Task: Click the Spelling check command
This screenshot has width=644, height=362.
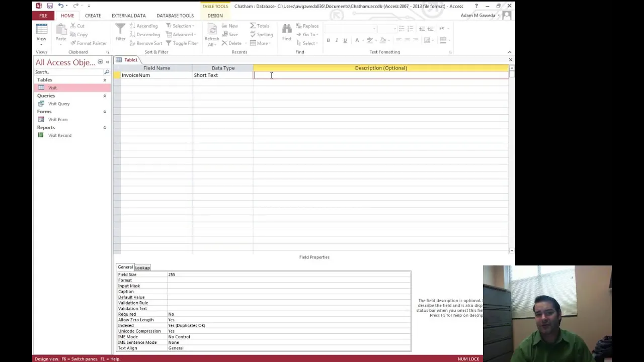Action: tap(262, 35)
